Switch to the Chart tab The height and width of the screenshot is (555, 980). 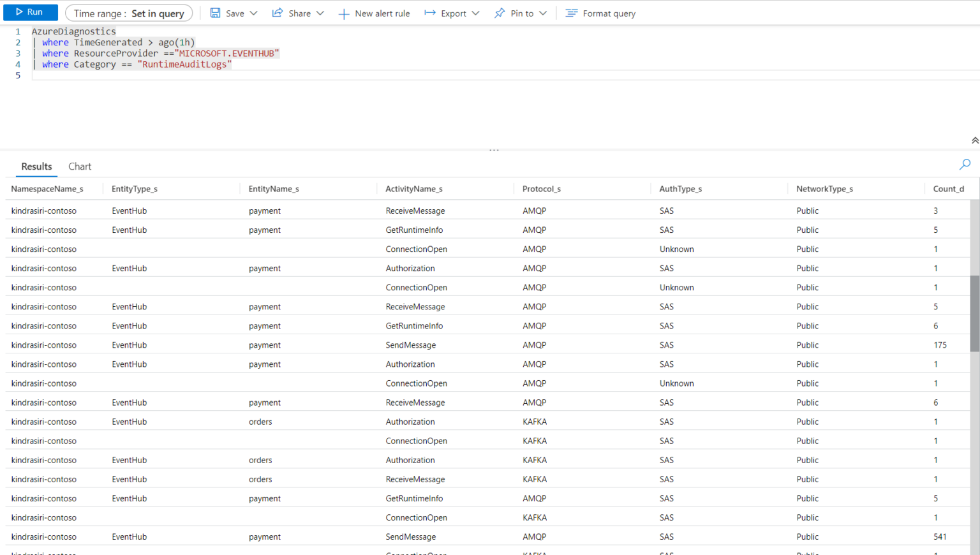tap(79, 166)
